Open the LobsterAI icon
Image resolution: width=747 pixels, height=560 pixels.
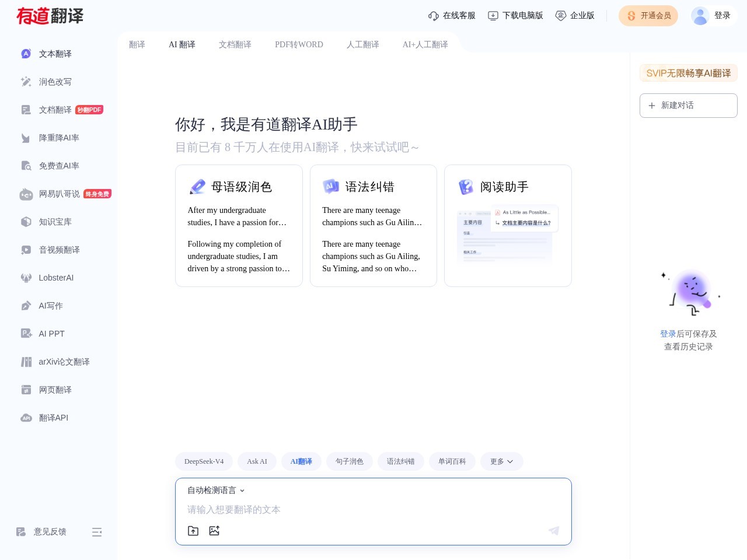point(26,278)
